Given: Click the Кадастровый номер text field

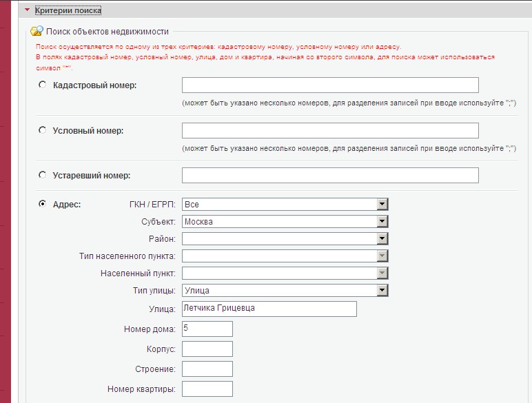Looking at the screenshot, I should 330,85.
